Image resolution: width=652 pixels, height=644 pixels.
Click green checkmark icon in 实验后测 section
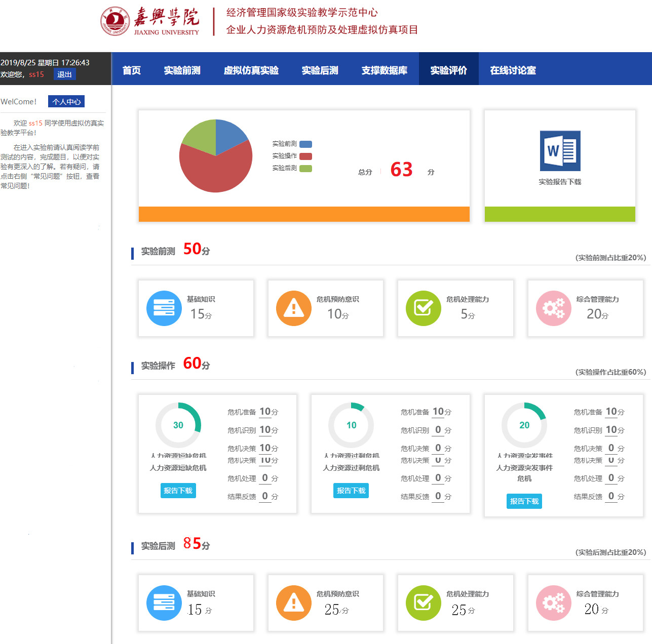(423, 603)
